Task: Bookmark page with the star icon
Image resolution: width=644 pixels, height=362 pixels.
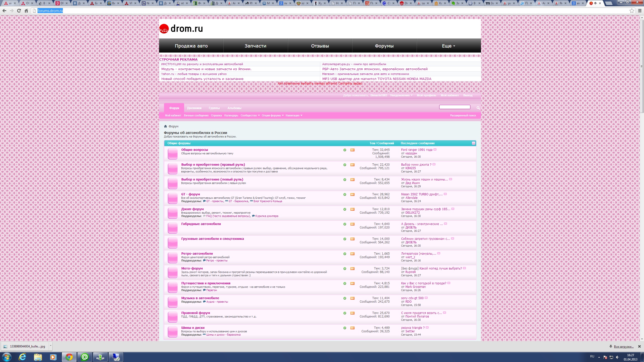Action: (632, 11)
